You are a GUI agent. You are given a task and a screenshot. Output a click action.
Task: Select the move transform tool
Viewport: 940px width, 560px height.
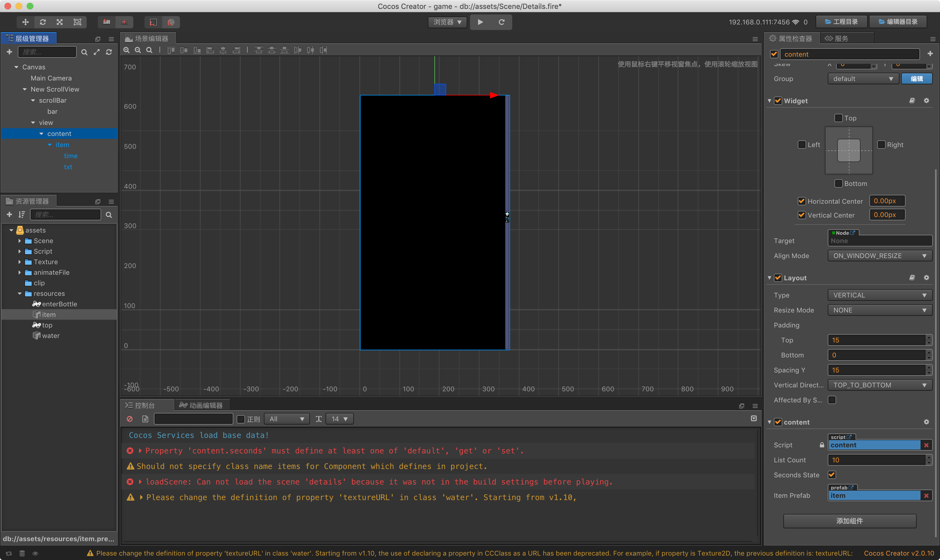click(25, 22)
